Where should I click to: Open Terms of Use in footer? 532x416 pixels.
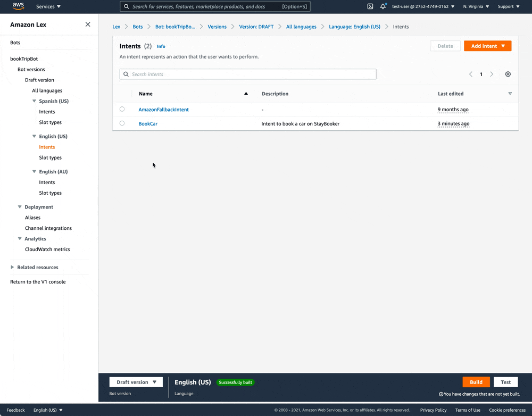pyautogui.click(x=468, y=410)
